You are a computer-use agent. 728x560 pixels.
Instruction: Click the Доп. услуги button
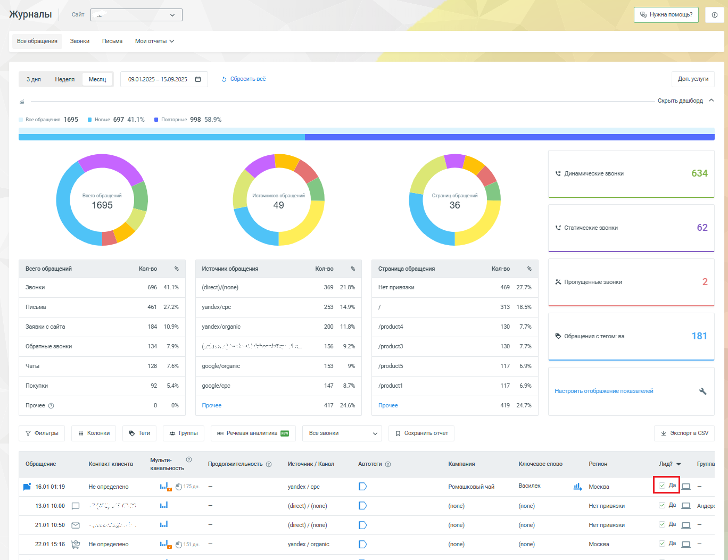click(693, 79)
